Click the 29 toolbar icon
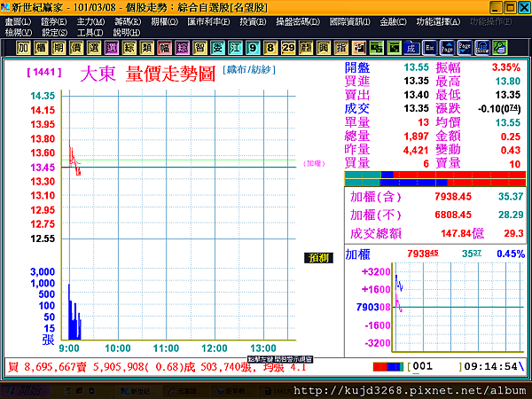 point(288,48)
